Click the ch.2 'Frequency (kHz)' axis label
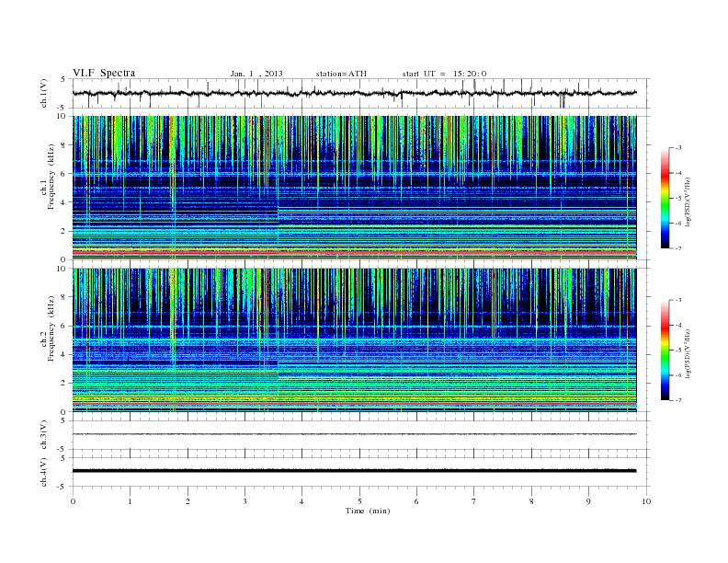The width and height of the screenshot is (728, 563). coord(51,329)
